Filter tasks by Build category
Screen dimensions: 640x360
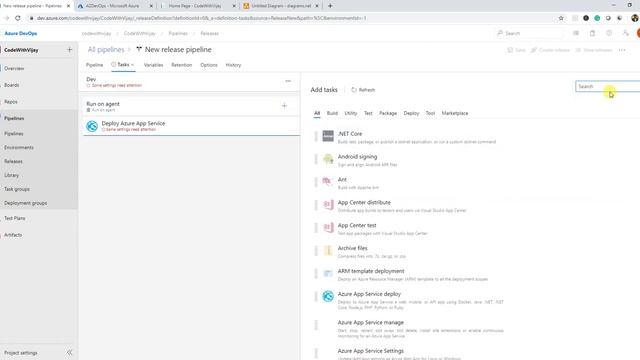332,113
